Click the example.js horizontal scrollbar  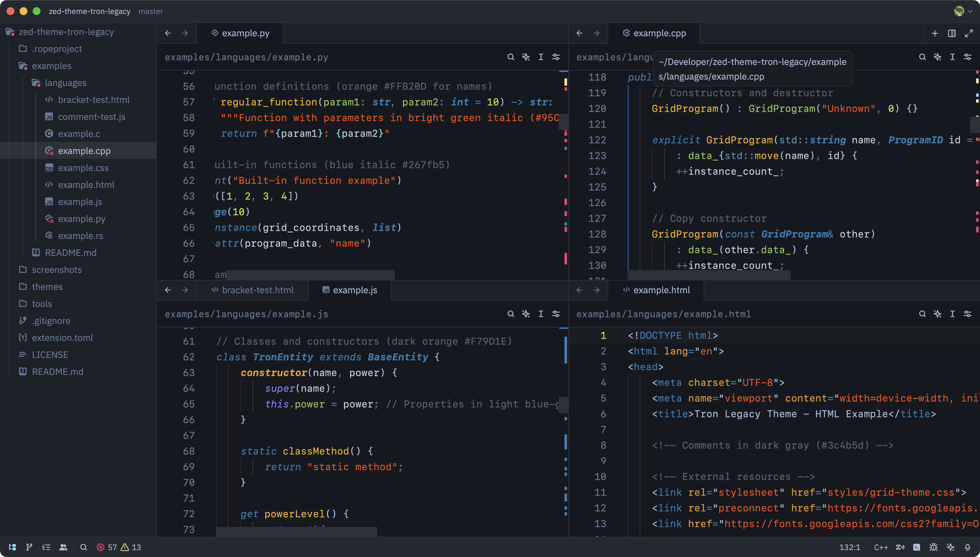(x=297, y=532)
